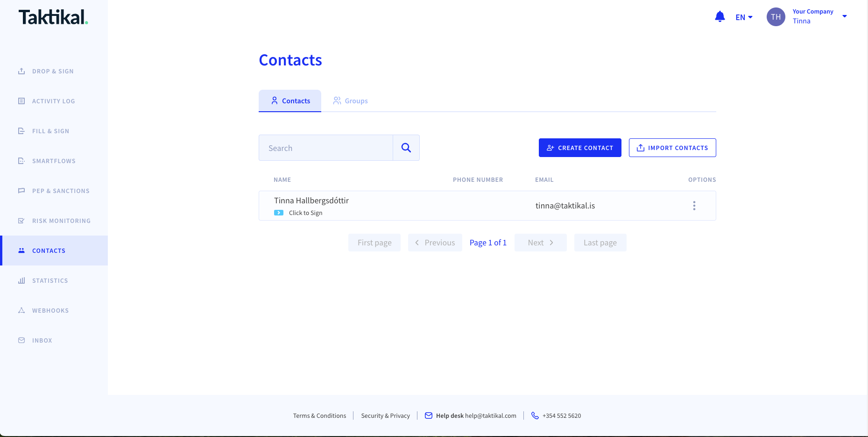Viewport: 868px width, 437px height.
Task: Open Statistics from the sidebar
Action: pos(50,281)
